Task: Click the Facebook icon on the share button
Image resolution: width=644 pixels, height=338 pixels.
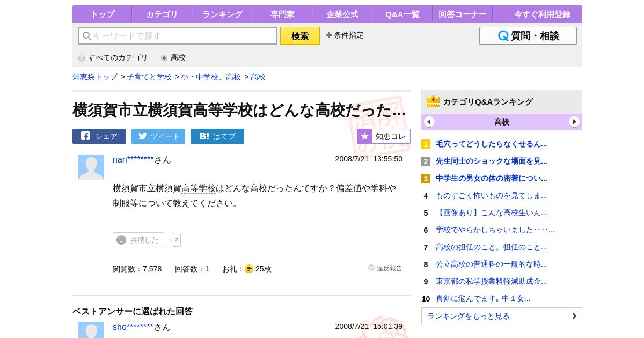Action: click(85, 136)
